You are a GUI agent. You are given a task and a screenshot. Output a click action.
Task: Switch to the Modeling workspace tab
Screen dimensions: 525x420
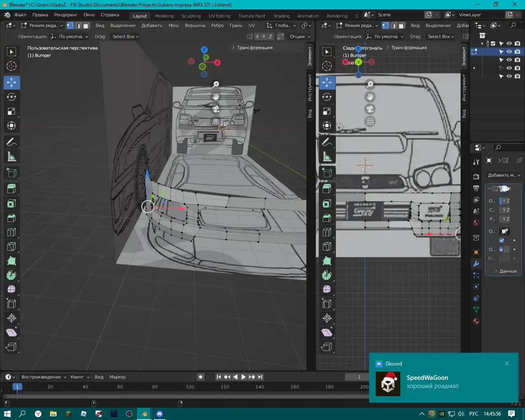(164, 16)
